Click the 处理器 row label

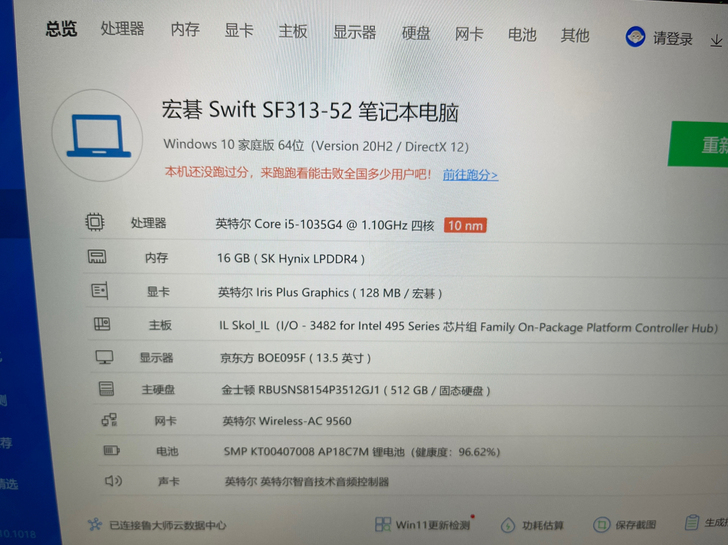point(149,223)
